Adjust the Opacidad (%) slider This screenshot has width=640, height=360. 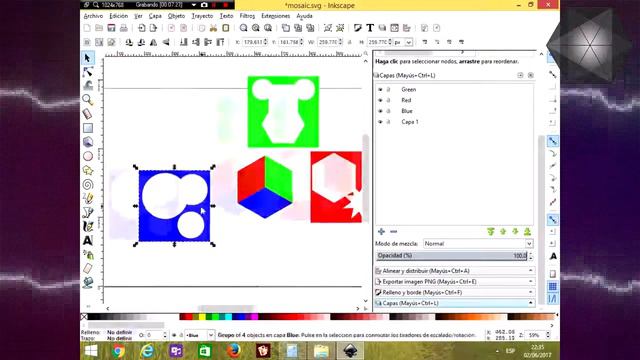click(451, 256)
